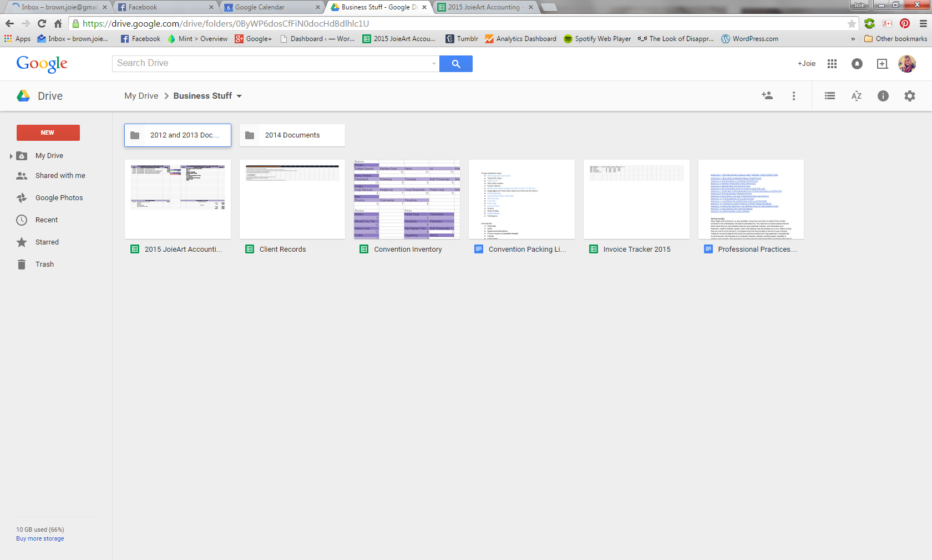
Task: Open the Google apps grid launcher
Action: [x=832, y=64]
